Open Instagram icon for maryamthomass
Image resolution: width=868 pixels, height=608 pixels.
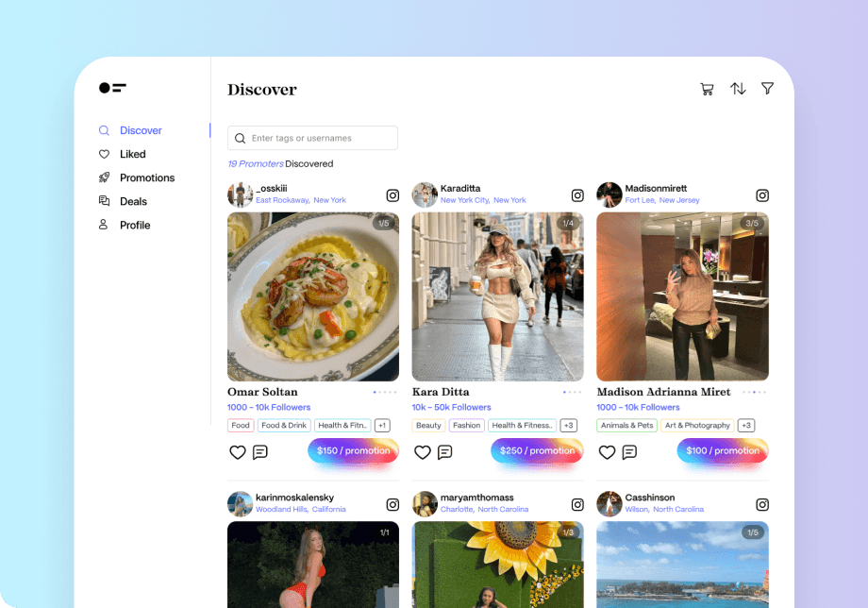click(577, 504)
